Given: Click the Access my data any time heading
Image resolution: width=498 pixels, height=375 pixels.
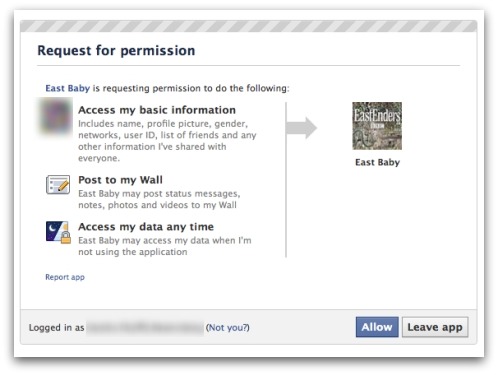Looking at the screenshot, I should coord(146,227).
